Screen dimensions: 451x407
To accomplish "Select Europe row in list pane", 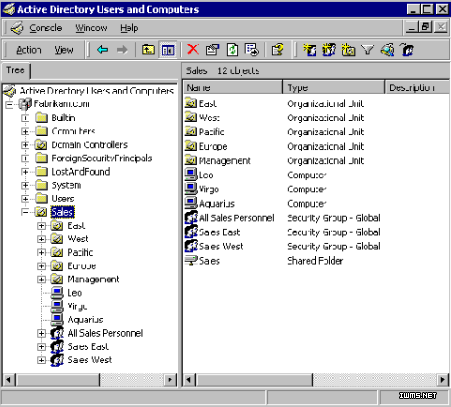I will pyautogui.click(x=213, y=146).
